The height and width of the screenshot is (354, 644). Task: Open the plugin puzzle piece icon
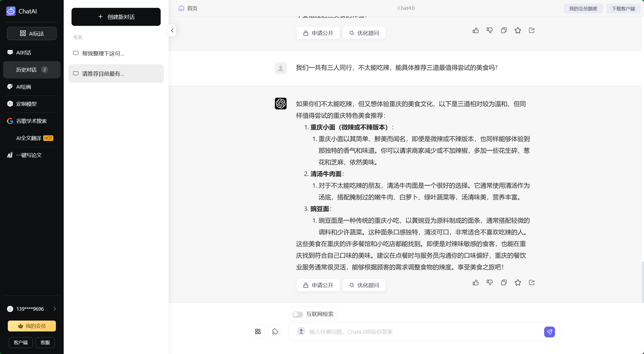275,331
